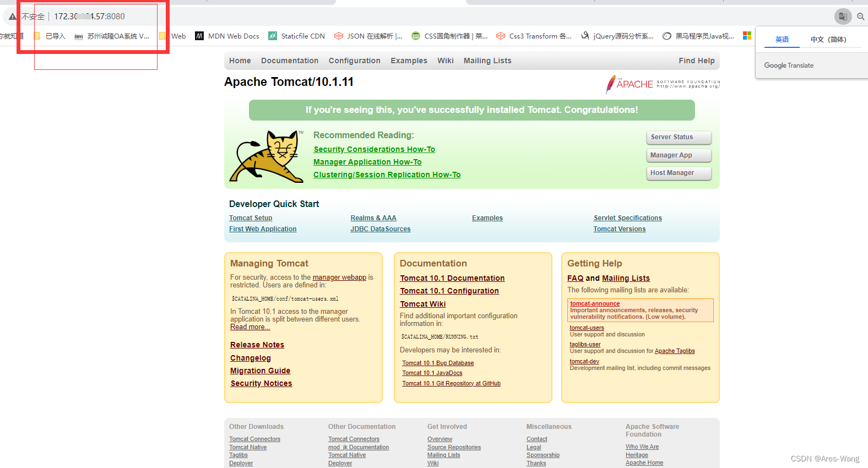Open Examples link under Developer Quick Start
Viewport: 868px width, 468px height.
tap(487, 218)
